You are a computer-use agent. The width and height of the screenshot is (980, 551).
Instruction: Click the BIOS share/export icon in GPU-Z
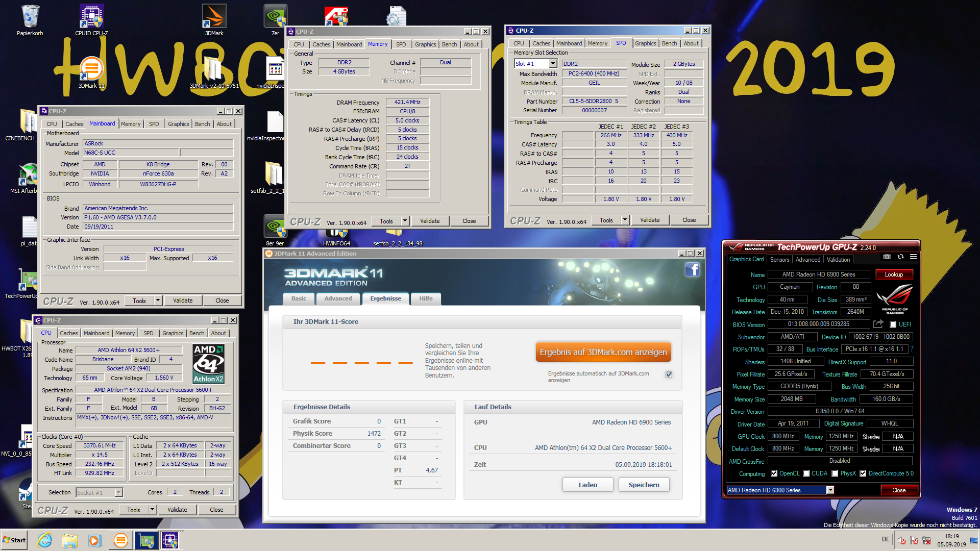click(x=878, y=324)
